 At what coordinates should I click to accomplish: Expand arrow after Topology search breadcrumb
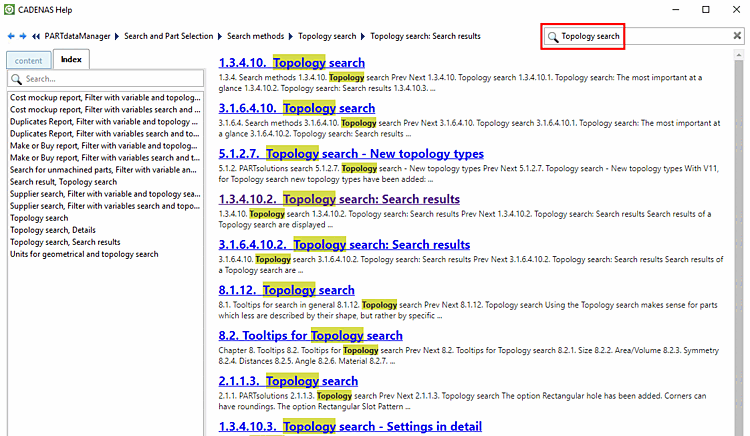[x=363, y=36]
